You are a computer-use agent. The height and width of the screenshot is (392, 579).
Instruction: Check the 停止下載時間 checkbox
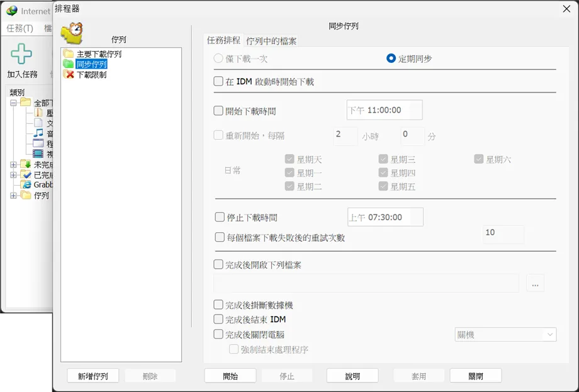pyautogui.click(x=220, y=217)
